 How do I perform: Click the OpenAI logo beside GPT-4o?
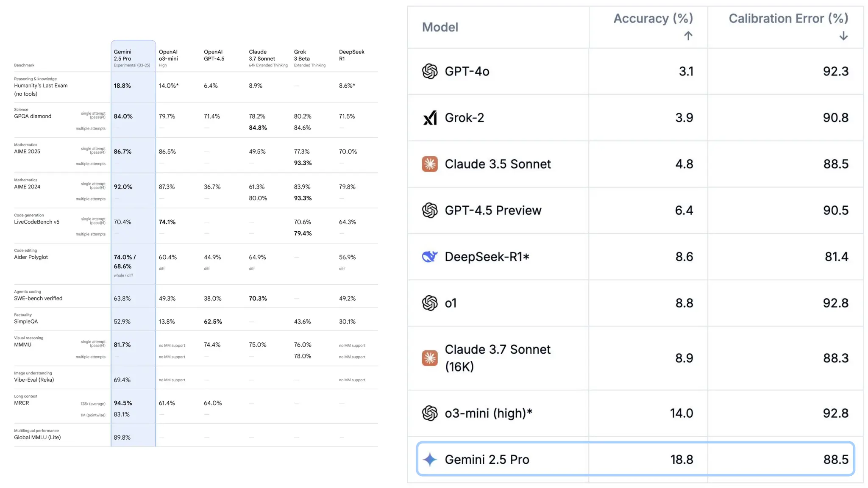tap(429, 71)
